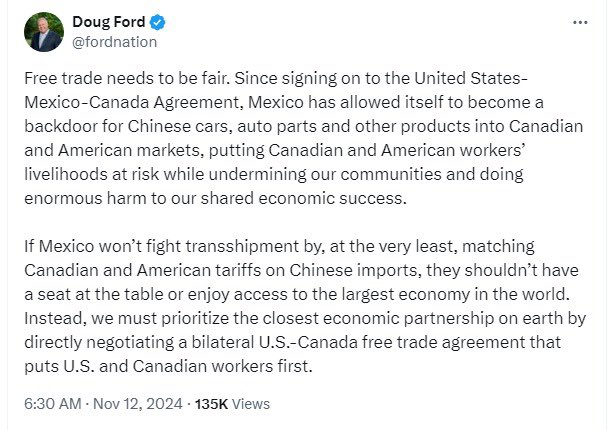
Task: Click "Mexico-Canada Agreement" in the post
Action: click(x=134, y=102)
